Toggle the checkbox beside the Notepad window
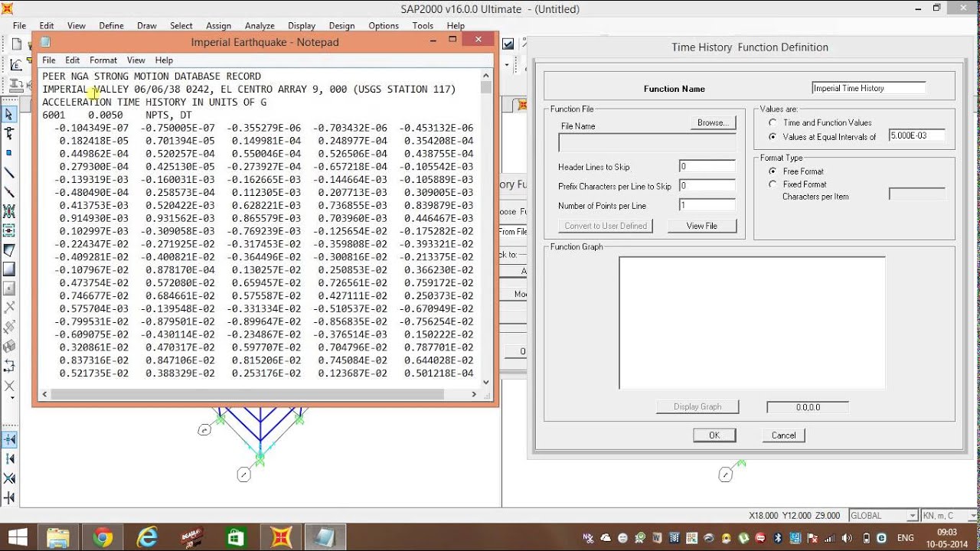 [508, 44]
